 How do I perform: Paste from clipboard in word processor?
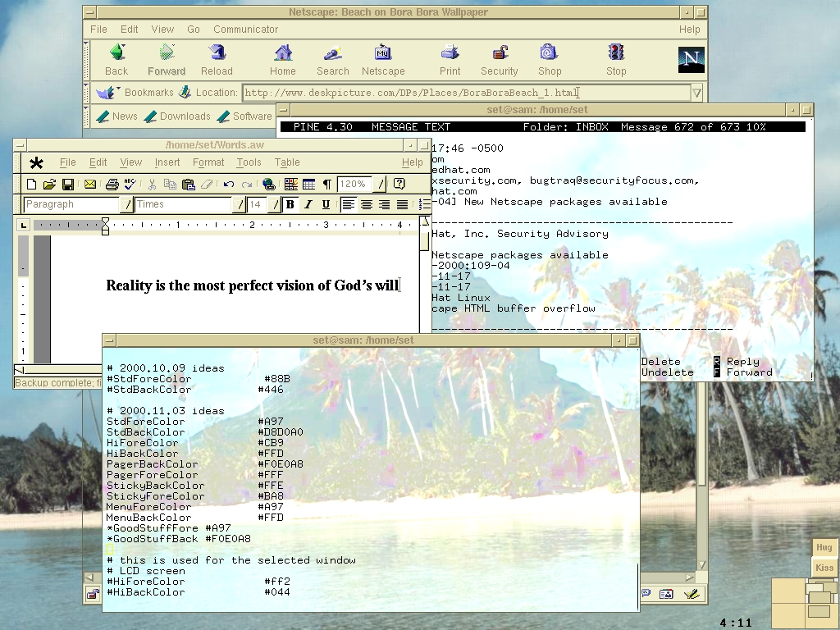[188, 185]
